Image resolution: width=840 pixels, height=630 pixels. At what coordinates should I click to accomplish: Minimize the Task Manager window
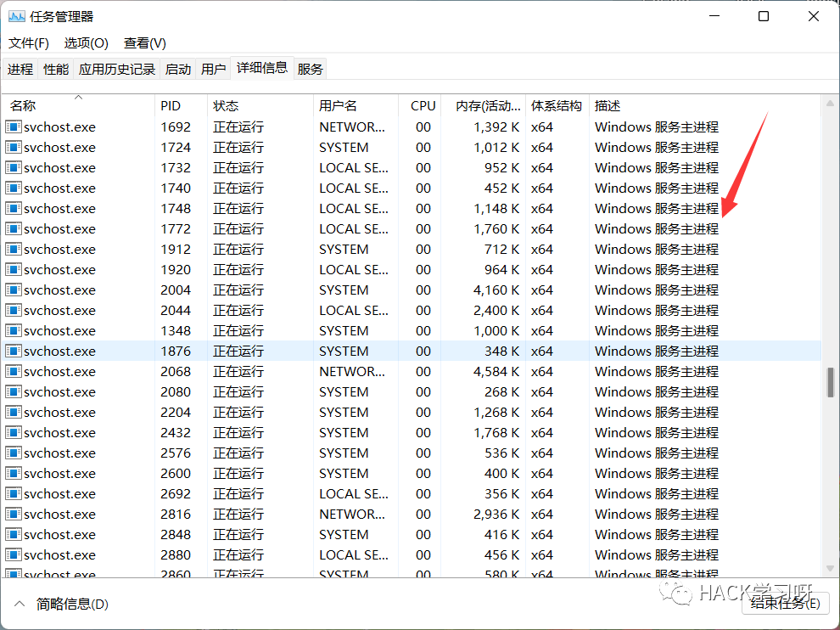(714, 17)
